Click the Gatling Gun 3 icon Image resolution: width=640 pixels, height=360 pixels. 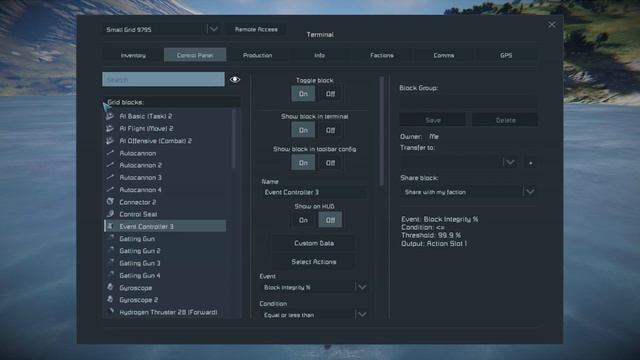coord(110,263)
